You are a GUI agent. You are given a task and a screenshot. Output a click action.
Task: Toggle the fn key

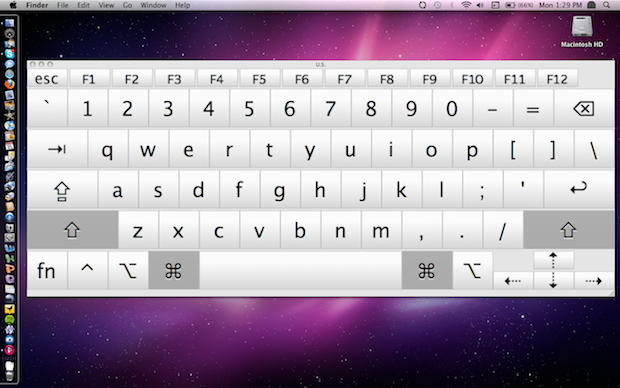pyautogui.click(x=47, y=270)
